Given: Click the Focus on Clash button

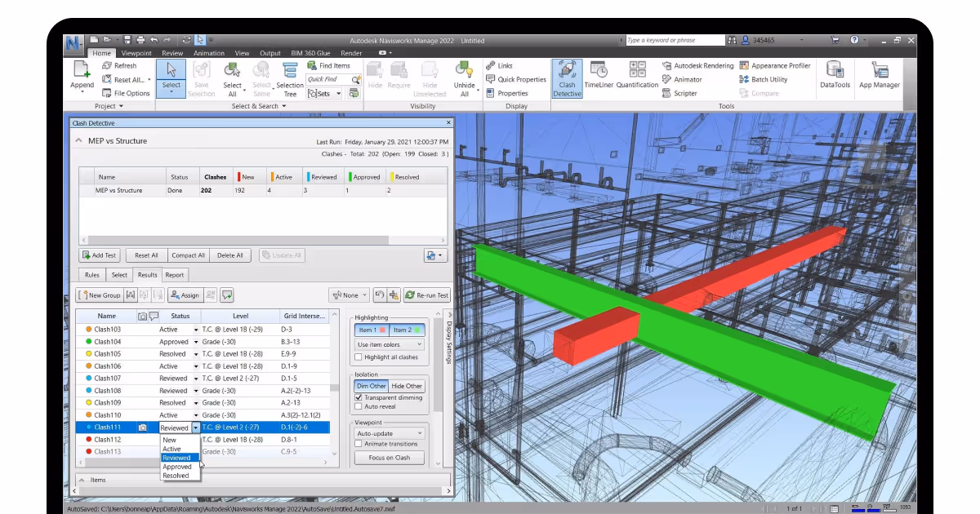Looking at the screenshot, I should pyautogui.click(x=390, y=458).
